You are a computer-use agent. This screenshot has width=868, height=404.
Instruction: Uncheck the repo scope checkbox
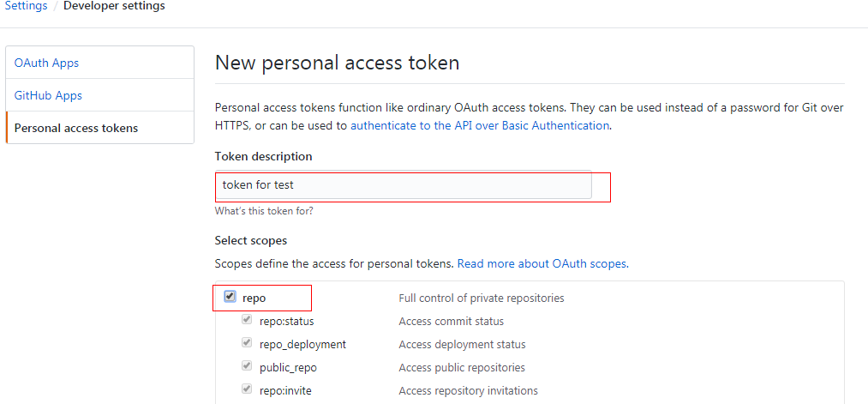(x=230, y=297)
